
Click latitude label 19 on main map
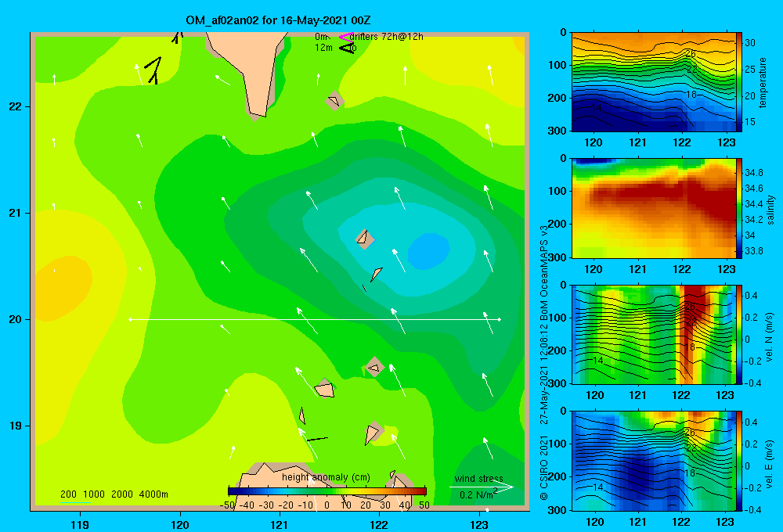pyautogui.click(x=16, y=426)
